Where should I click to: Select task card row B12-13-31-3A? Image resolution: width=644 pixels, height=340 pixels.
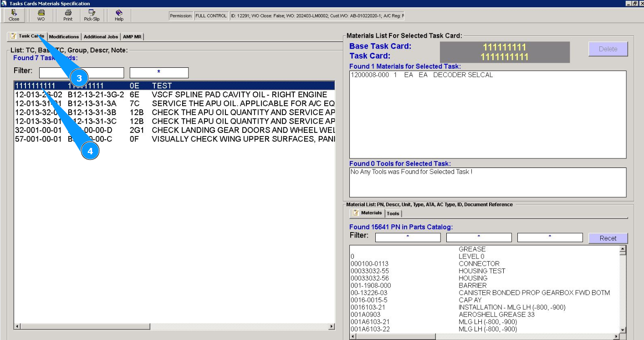(x=174, y=103)
